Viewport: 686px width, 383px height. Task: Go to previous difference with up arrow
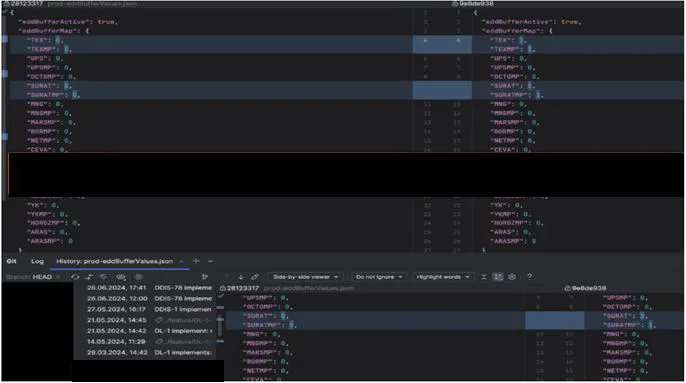coord(227,277)
